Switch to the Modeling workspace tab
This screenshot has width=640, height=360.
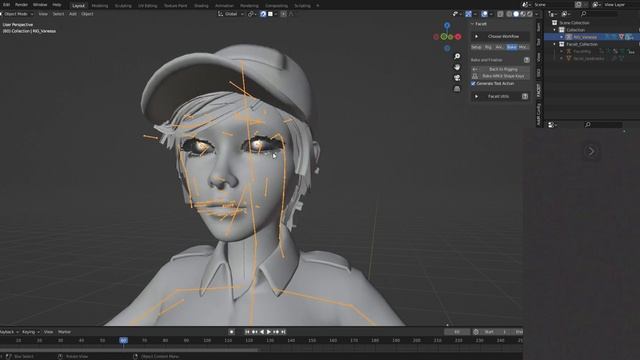(x=100, y=6)
